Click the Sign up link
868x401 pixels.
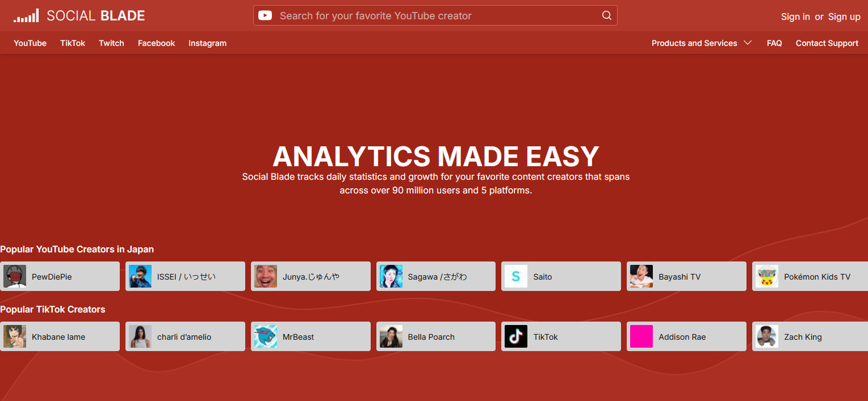click(x=844, y=16)
